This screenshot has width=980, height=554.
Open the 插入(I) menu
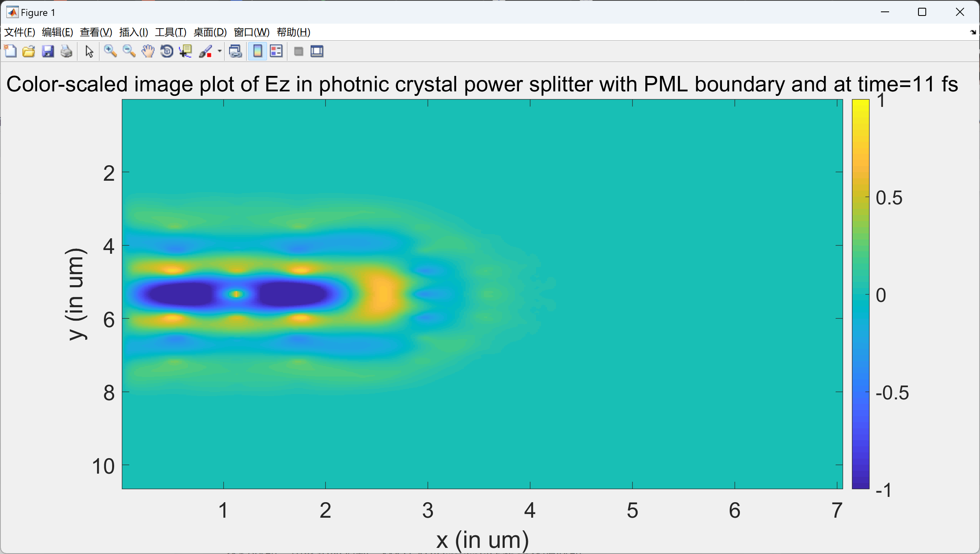[x=134, y=32]
